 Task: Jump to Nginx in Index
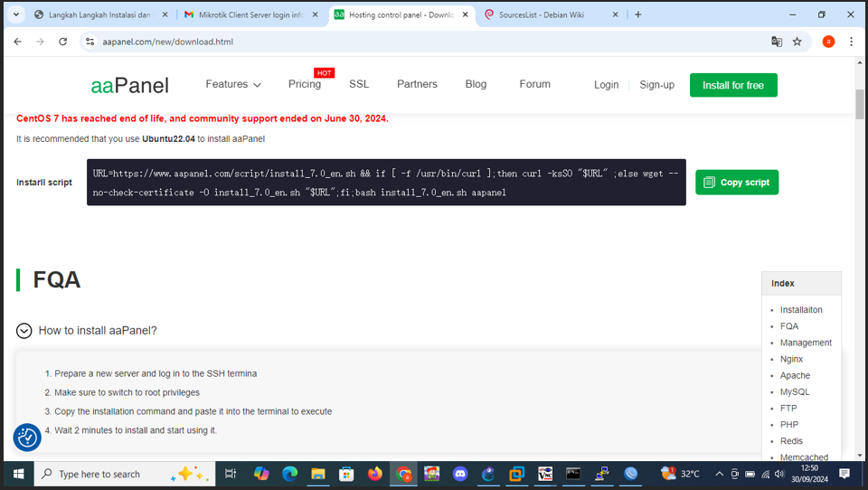point(791,359)
